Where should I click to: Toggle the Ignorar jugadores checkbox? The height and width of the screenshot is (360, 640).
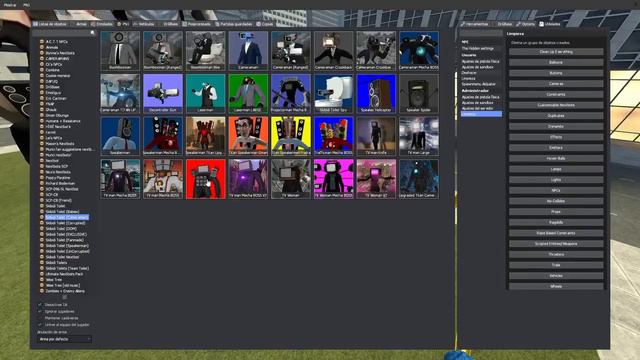point(40,311)
